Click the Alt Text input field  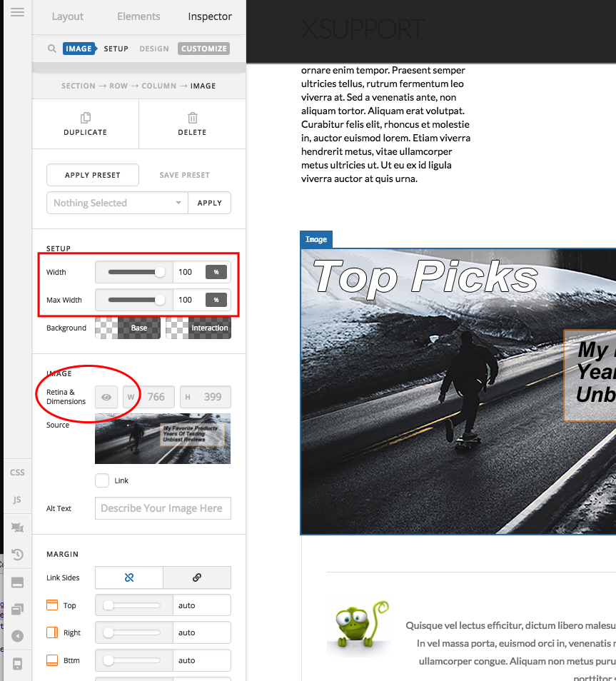tap(163, 508)
